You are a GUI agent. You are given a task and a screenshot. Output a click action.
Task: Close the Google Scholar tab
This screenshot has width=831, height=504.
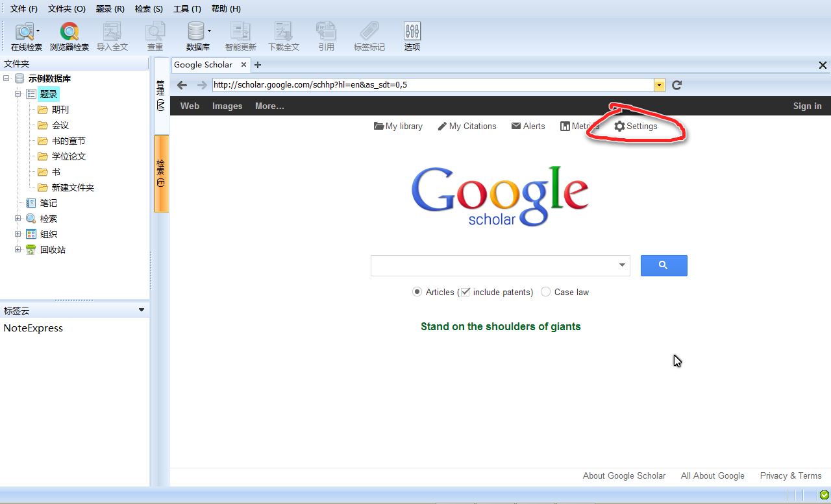[244, 65]
